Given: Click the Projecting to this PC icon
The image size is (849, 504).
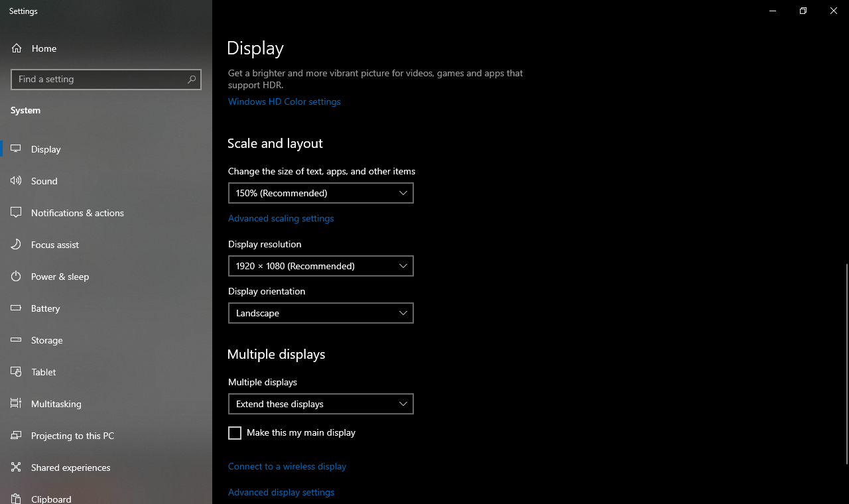Looking at the screenshot, I should coord(16,435).
